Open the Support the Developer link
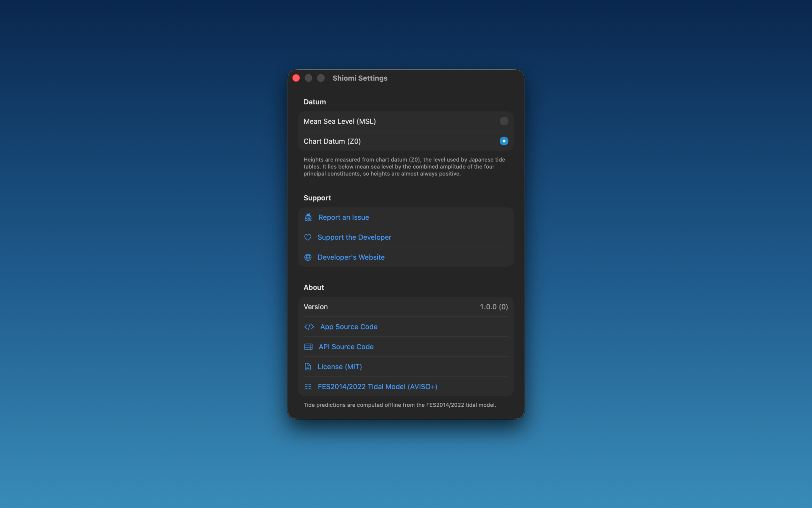 354,237
